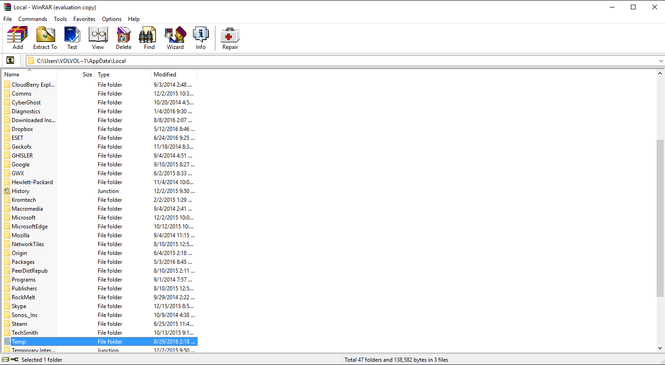This screenshot has width=665, height=365.
Task: Click the Junction type cell for History
Action: tap(108, 191)
